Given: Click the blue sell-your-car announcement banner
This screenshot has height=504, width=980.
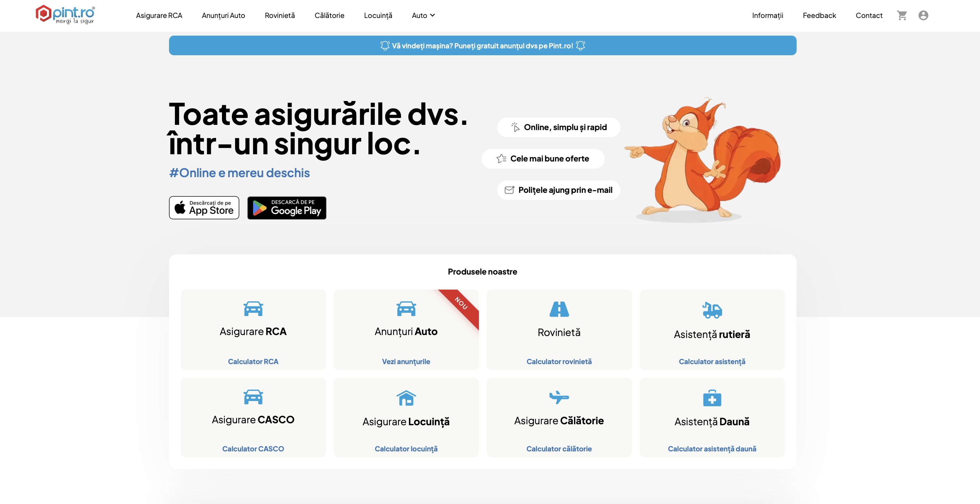Looking at the screenshot, I should tap(482, 46).
